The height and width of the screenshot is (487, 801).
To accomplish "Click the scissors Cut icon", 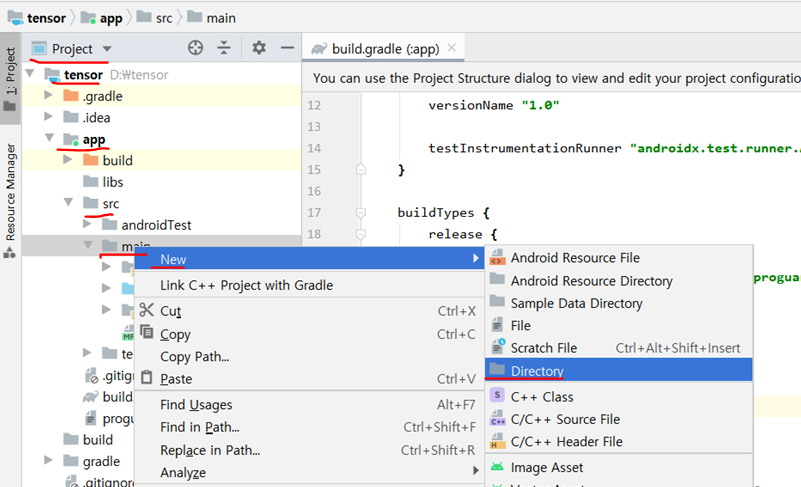I will coord(147,310).
